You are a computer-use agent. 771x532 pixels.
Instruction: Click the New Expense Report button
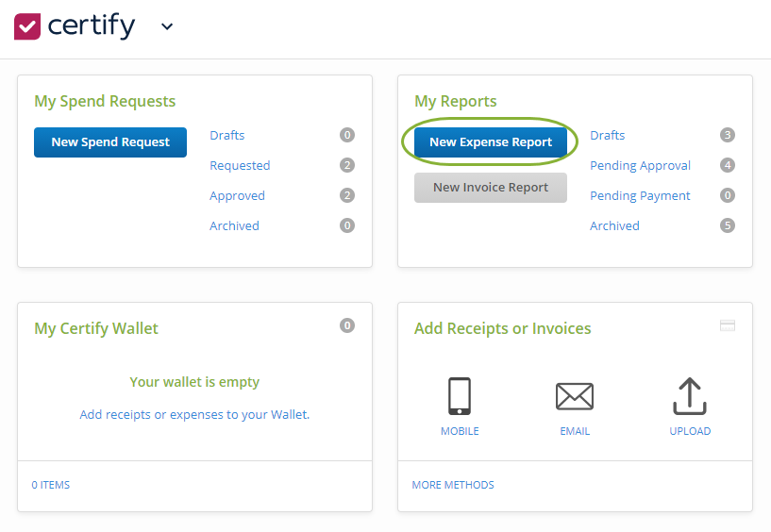coord(491,142)
